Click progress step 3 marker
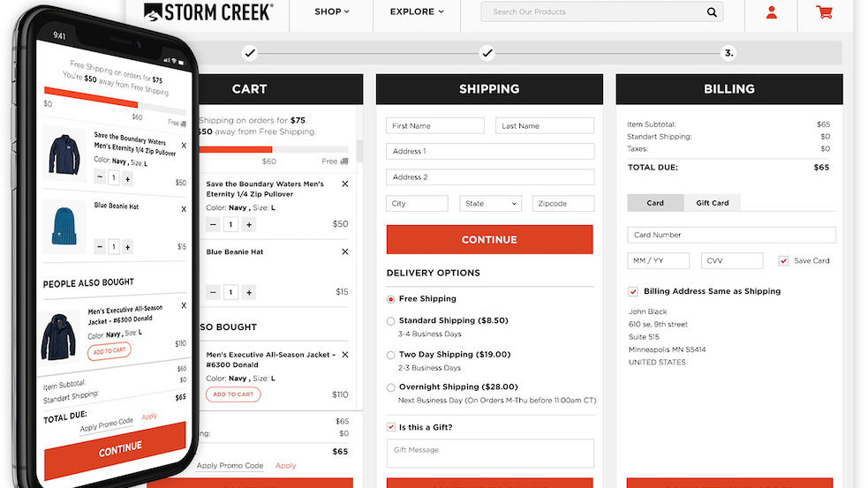 coord(729,53)
